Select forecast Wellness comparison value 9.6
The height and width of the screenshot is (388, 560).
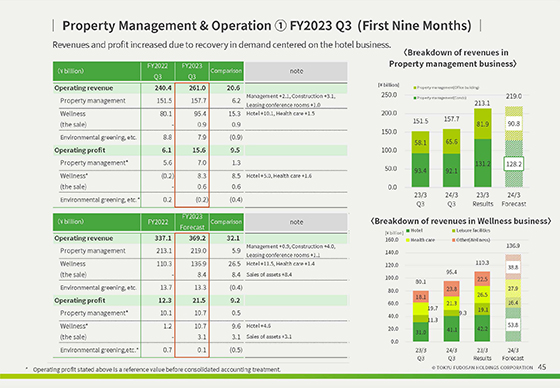[x=236, y=326]
